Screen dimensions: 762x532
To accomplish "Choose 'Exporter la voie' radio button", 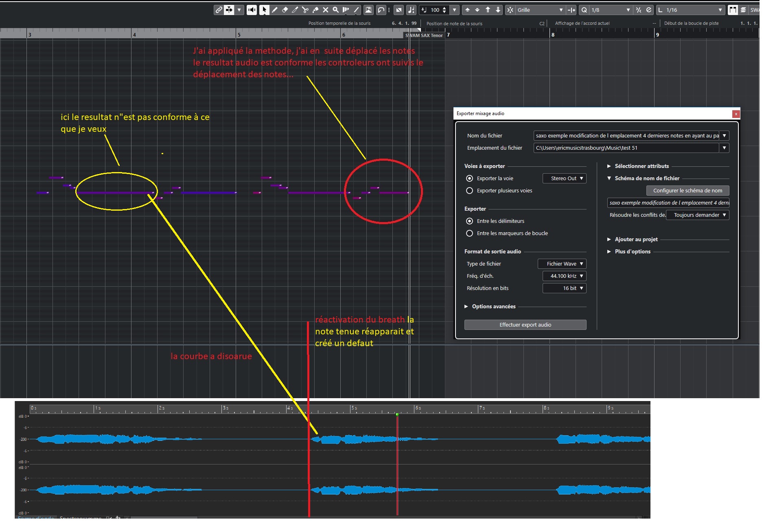I will point(469,179).
